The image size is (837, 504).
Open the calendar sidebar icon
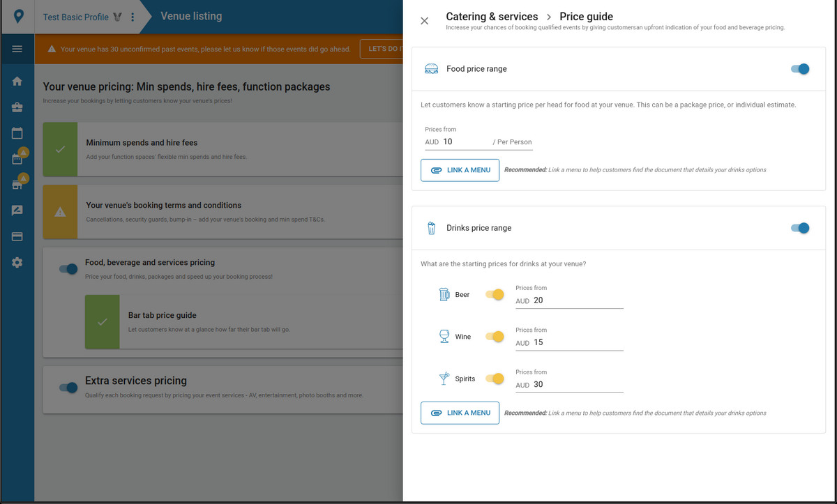pos(17,133)
